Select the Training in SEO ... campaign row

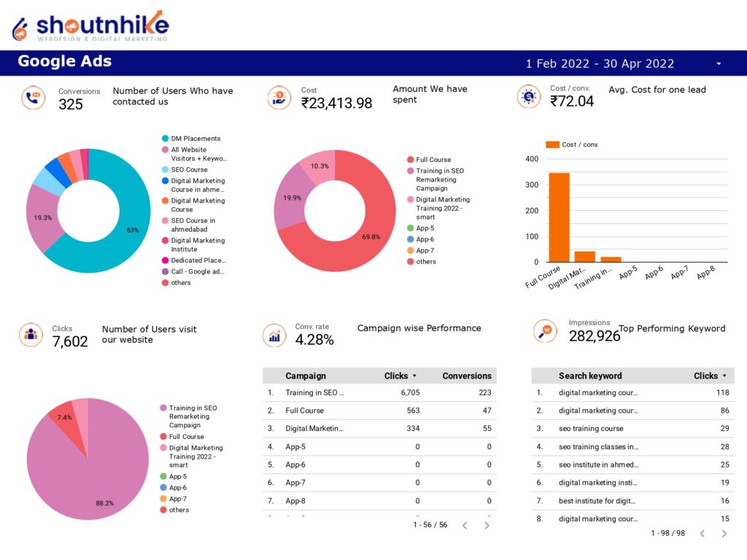click(x=379, y=393)
